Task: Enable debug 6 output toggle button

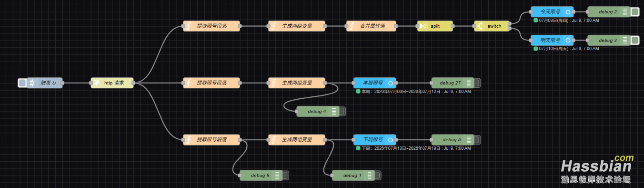Action: point(285,176)
